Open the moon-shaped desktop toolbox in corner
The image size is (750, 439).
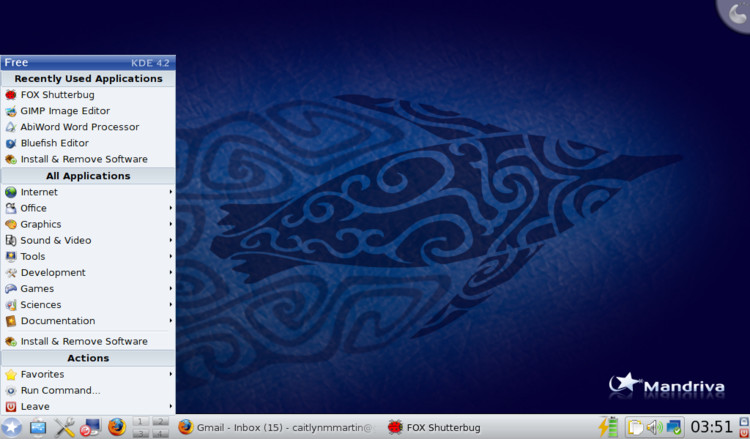click(734, 14)
